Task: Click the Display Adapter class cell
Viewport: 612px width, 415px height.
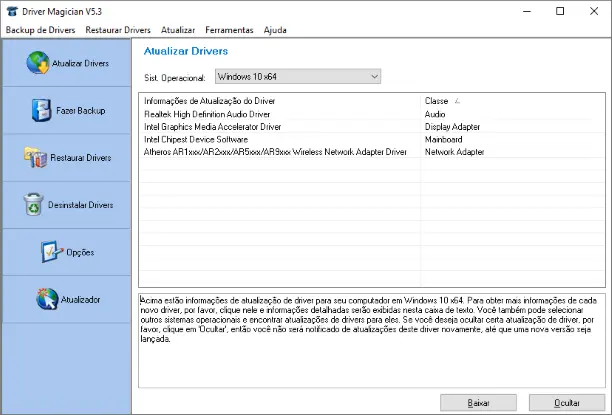Action: [452, 126]
